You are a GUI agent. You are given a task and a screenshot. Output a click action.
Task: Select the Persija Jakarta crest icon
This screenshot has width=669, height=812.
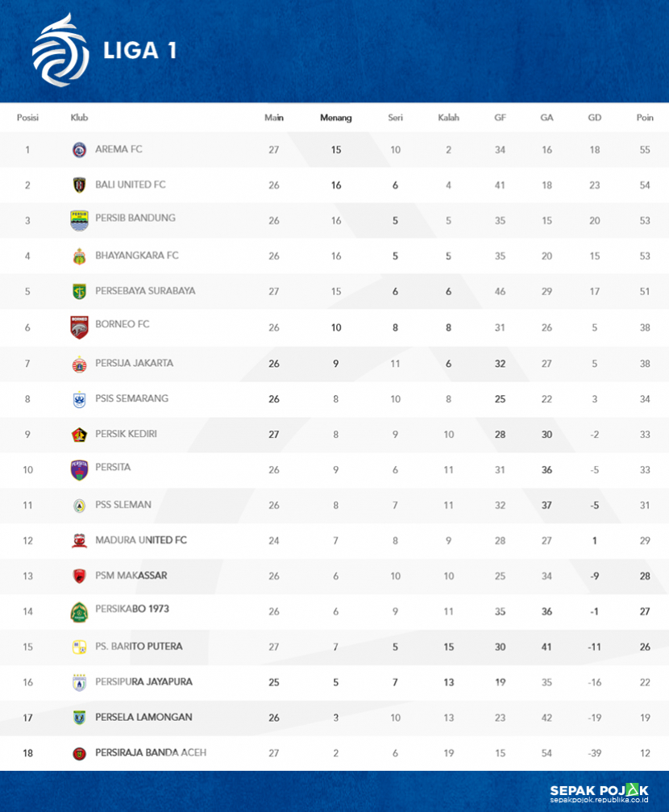79,364
